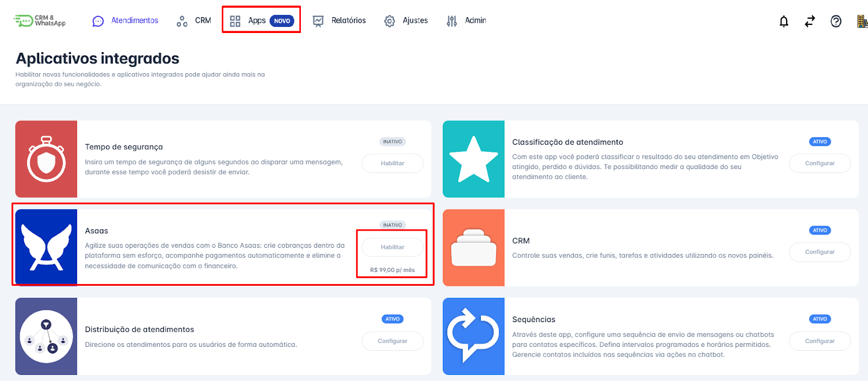The height and width of the screenshot is (381, 868).
Task: Click the Asaas wings app icon
Action: tap(46, 247)
